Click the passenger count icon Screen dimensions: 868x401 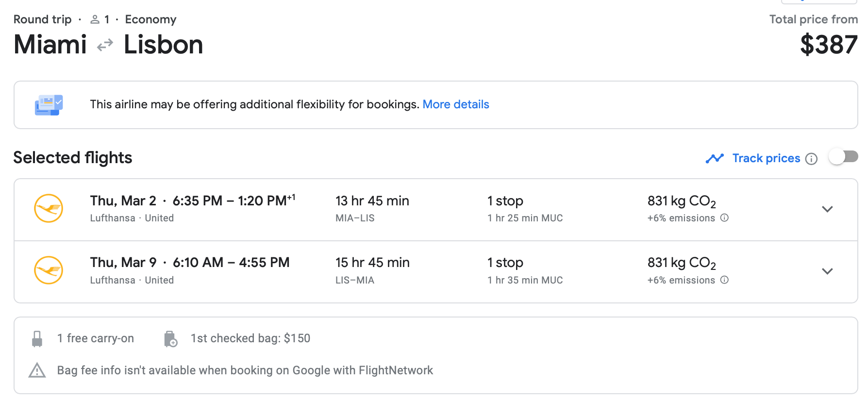(x=95, y=19)
